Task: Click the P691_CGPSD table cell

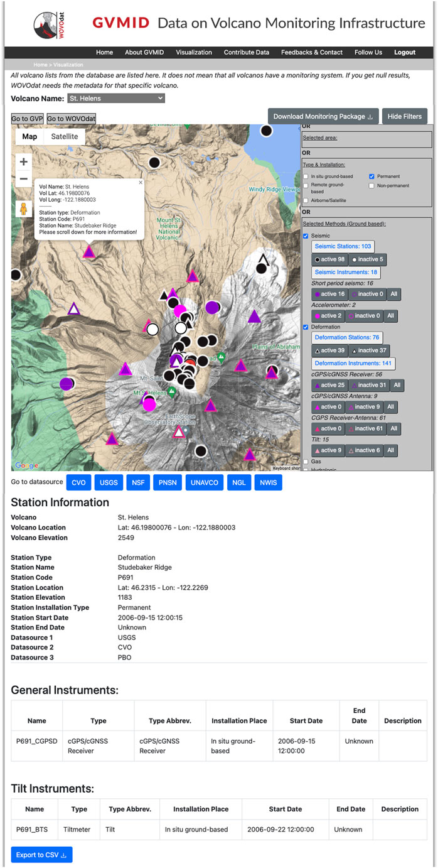Action: pos(36,746)
